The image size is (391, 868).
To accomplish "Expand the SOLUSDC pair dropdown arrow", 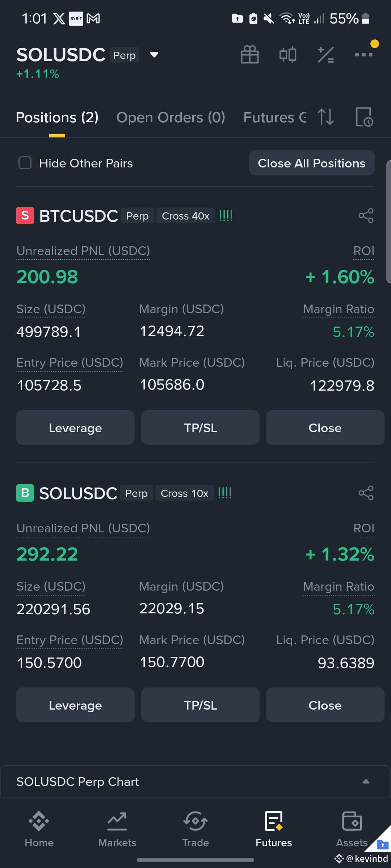I will 154,55.
